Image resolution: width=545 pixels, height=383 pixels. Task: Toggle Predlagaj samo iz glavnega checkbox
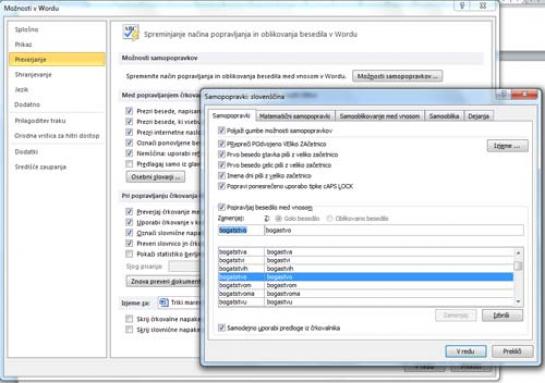pos(129,164)
